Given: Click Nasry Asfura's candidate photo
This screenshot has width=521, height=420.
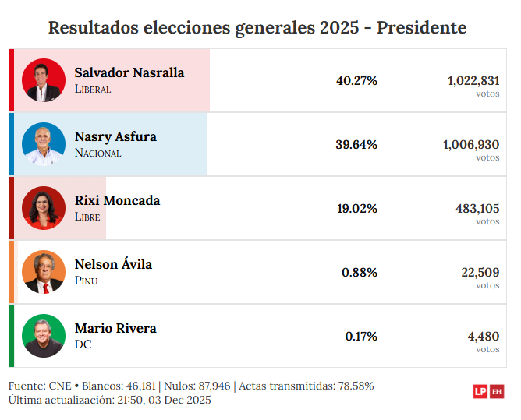Looking at the screenshot, I should pos(44,144).
